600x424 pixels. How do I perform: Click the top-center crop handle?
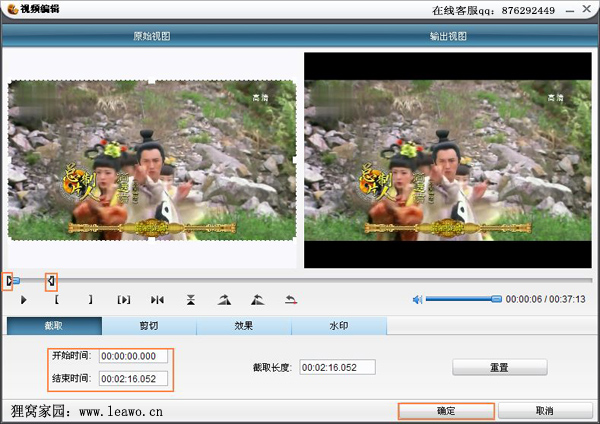coord(152,81)
